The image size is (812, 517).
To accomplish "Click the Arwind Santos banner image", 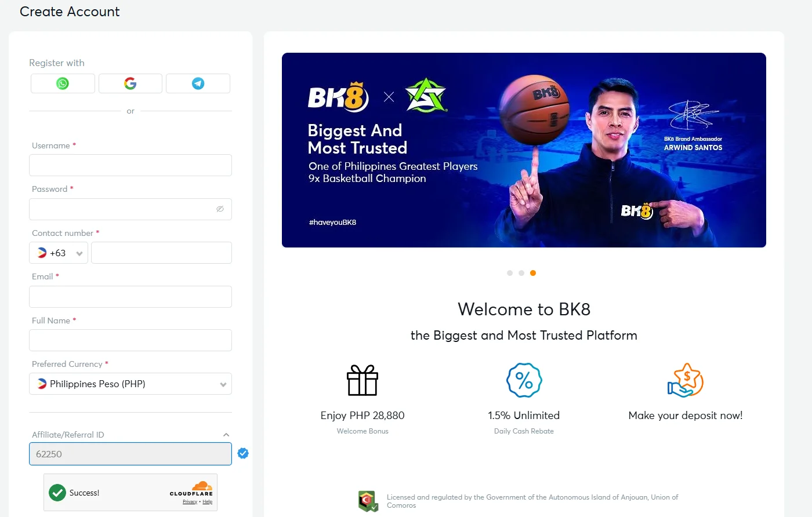I will 524,150.
